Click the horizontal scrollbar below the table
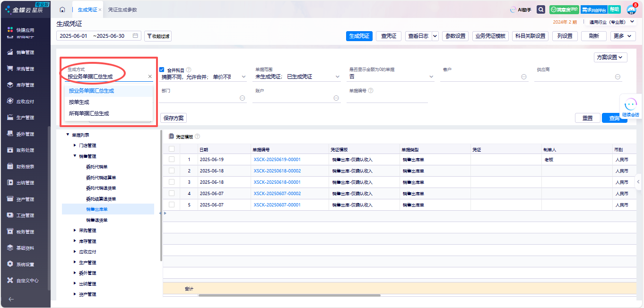 point(289,295)
